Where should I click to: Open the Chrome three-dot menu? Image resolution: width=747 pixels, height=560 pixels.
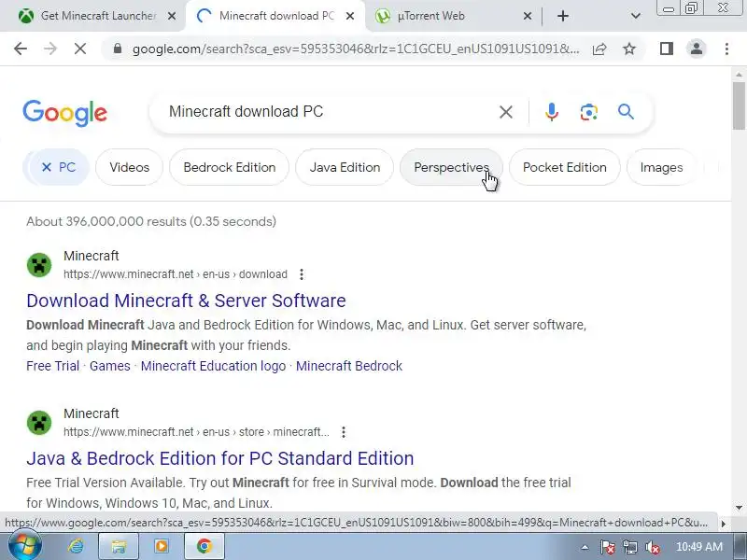[x=726, y=49]
